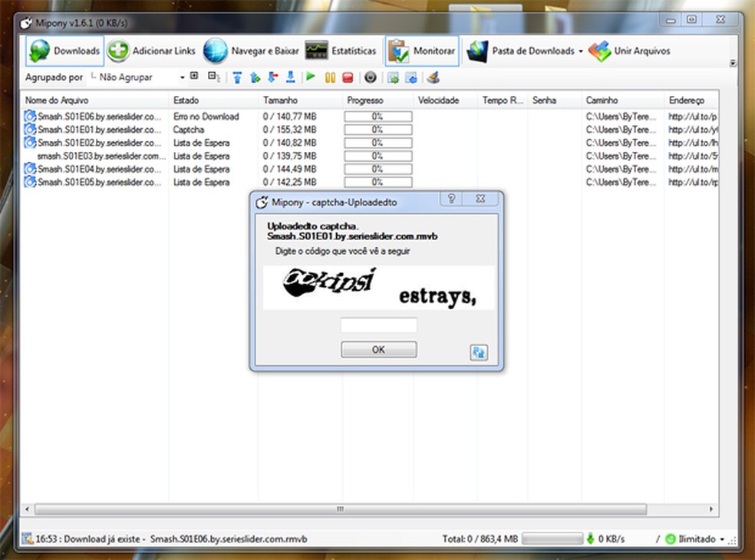Move selected download to bottom

coord(290,77)
